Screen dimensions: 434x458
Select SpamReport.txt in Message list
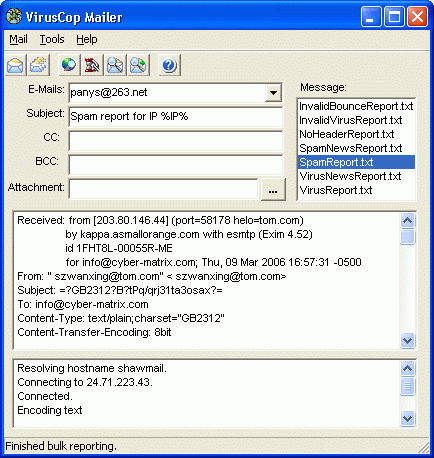(356, 162)
